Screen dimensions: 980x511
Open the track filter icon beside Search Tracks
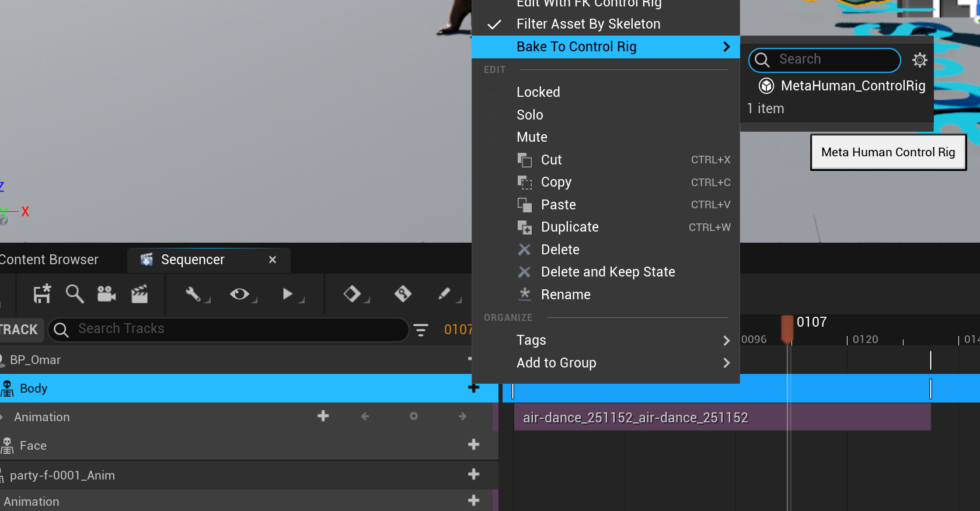(x=421, y=330)
